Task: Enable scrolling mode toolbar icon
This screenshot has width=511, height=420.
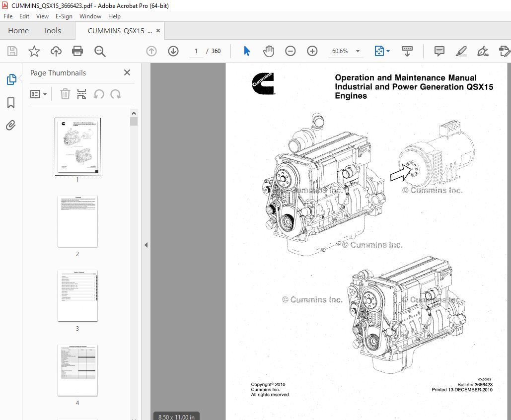Action: (x=407, y=51)
